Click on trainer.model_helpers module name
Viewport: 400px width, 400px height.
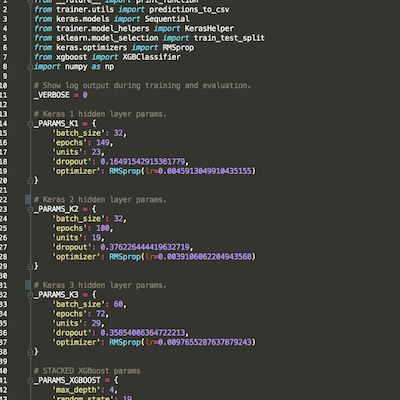coord(103,29)
